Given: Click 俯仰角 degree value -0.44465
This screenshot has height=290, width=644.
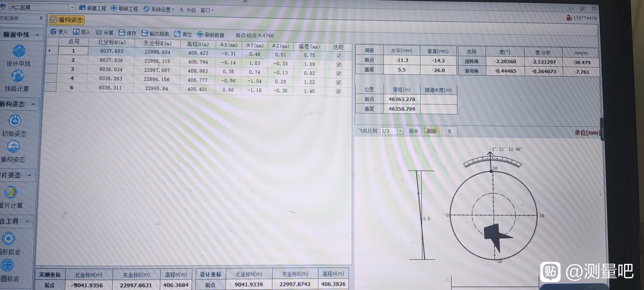Looking at the screenshot, I should (x=505, y=71).
